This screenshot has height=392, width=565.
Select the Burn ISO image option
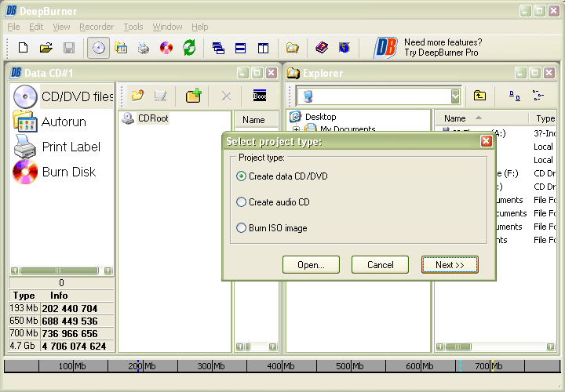click(242, 228)
